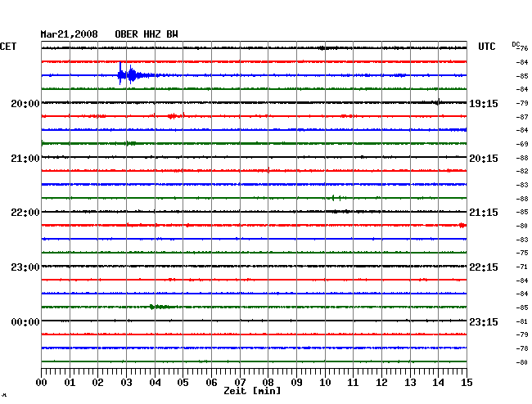Select the 00:00 CET time label
Viewport: 532px width, 404px height.
(25, 321)
